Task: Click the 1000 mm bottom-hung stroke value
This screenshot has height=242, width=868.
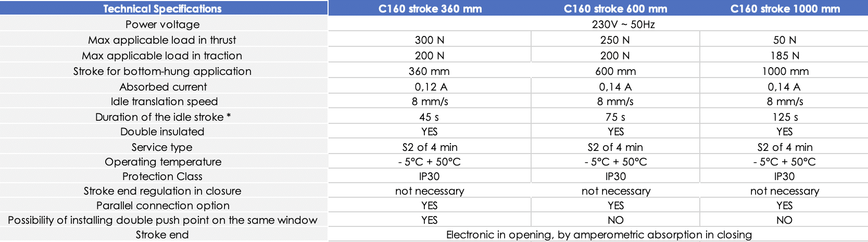Action: pos(785,71)
